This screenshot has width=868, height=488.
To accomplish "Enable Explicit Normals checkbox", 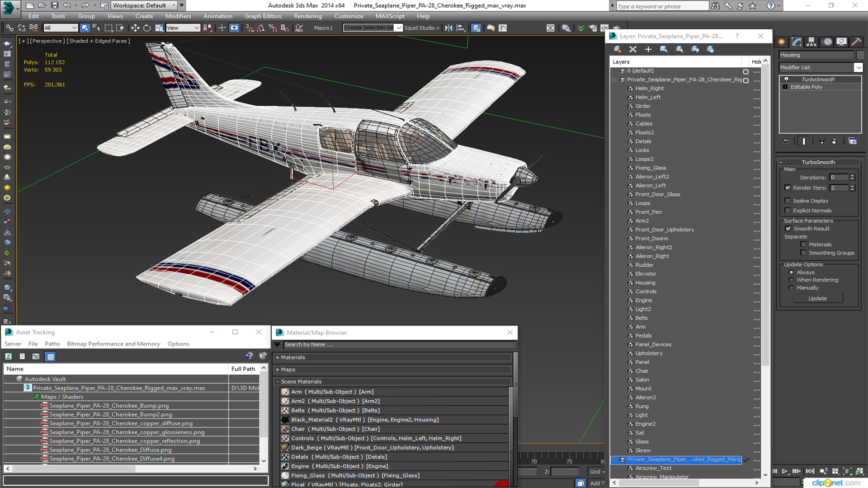I will (788, 211).
